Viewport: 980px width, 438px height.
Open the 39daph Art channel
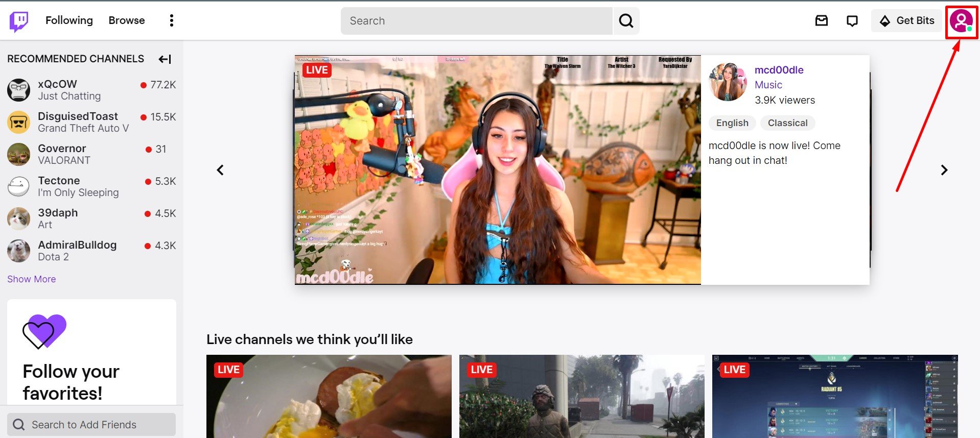[x=91, y=218]
